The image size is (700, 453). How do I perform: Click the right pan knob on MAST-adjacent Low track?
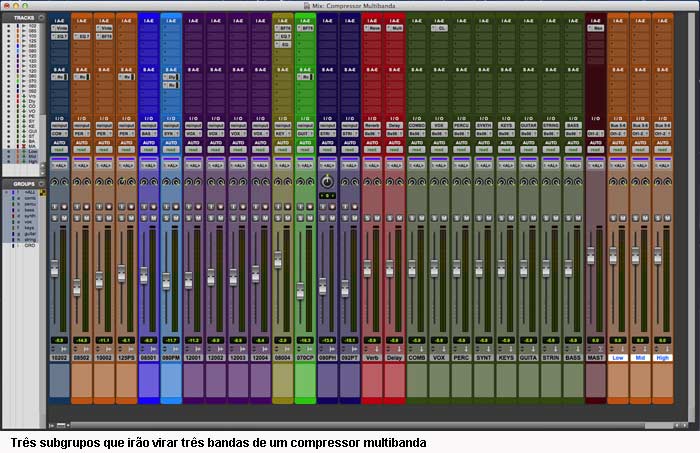coord(623,182)
